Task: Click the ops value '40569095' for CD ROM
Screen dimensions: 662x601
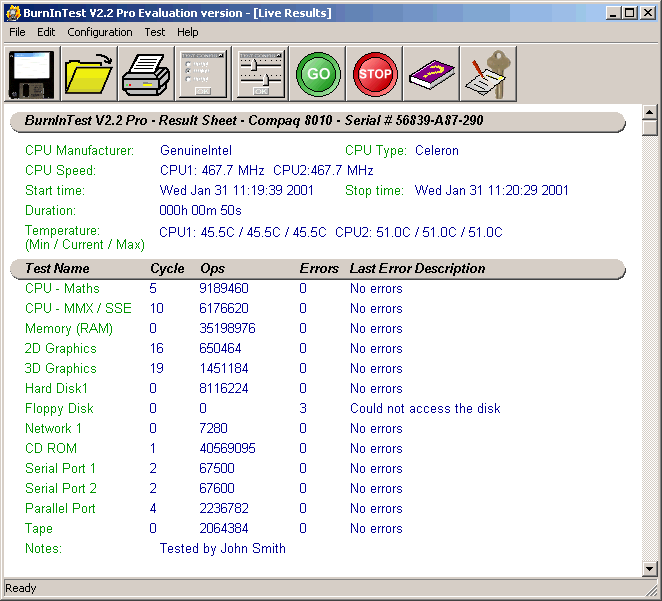Action: [x=227, y=448]
